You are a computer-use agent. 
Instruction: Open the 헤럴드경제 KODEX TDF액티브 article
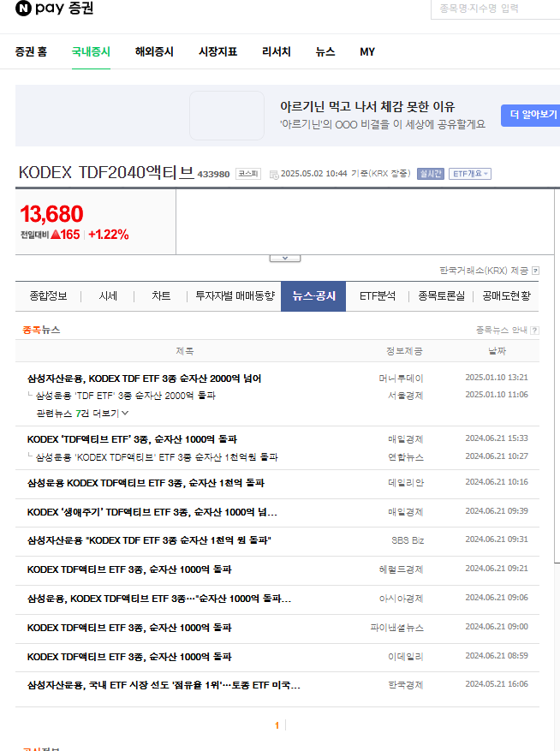[x=129, y=570]
